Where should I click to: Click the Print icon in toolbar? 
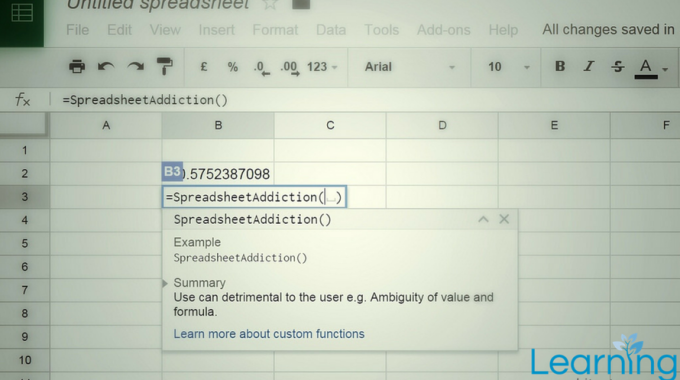(x=77, y=67)
